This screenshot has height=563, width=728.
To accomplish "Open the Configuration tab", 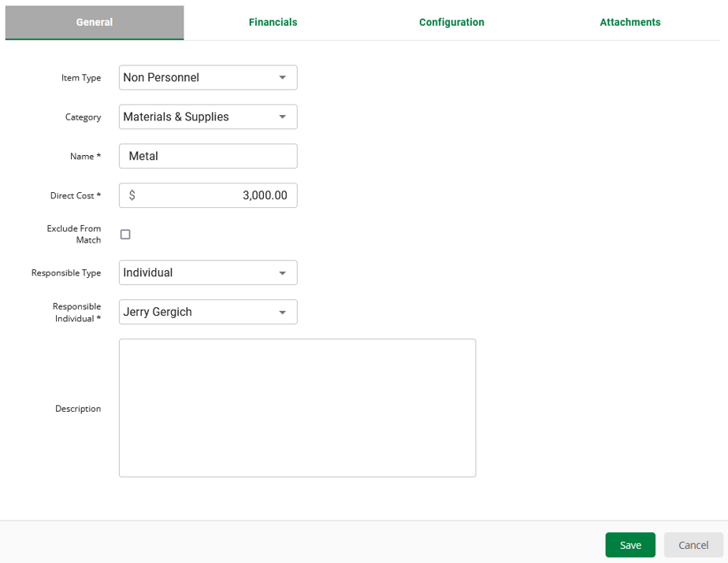I will pyautogui.click(x=451, y=22).
